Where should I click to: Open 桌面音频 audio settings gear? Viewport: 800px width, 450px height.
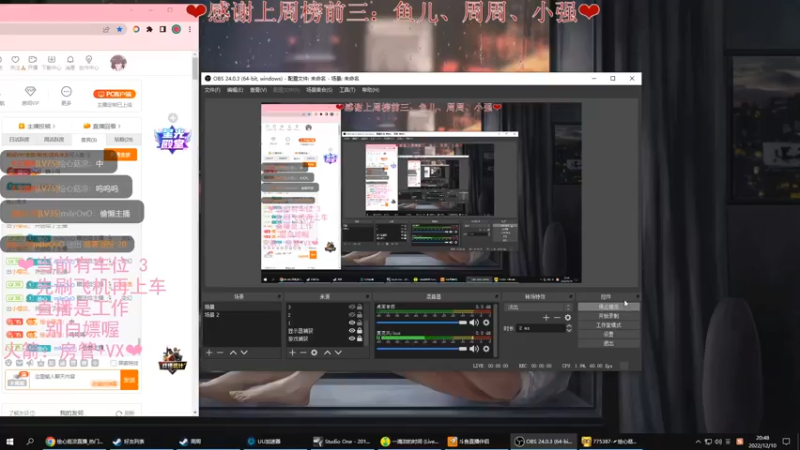[x=486, y=322]
